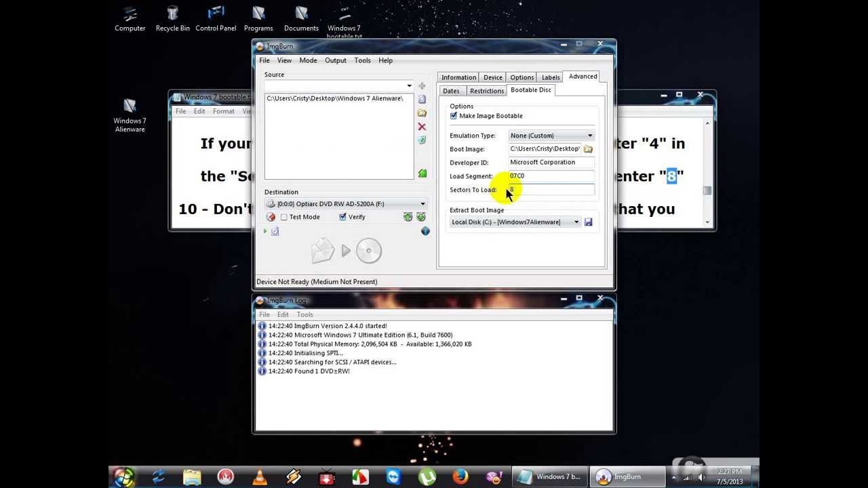Screen dimensions: 868x488
Task: Browse for the Boot Image file
Action: point(588,149)
